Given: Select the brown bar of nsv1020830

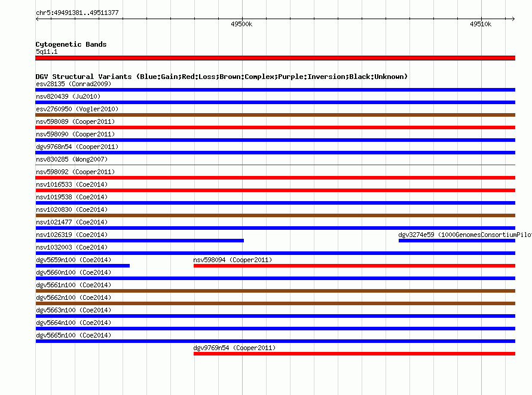Looking at the screenshot, I should pos(275,215).
